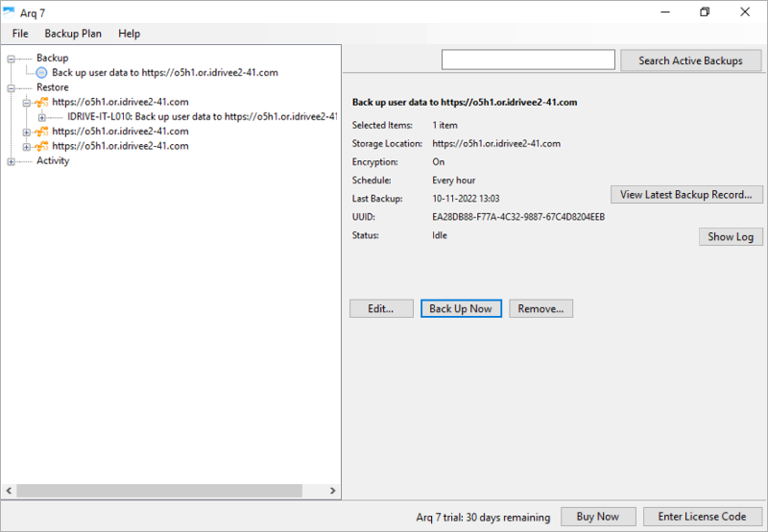The height and width of the screenshot is (532, 768).
Task: Click the 'Idle' status value
Action: point(440,235)
